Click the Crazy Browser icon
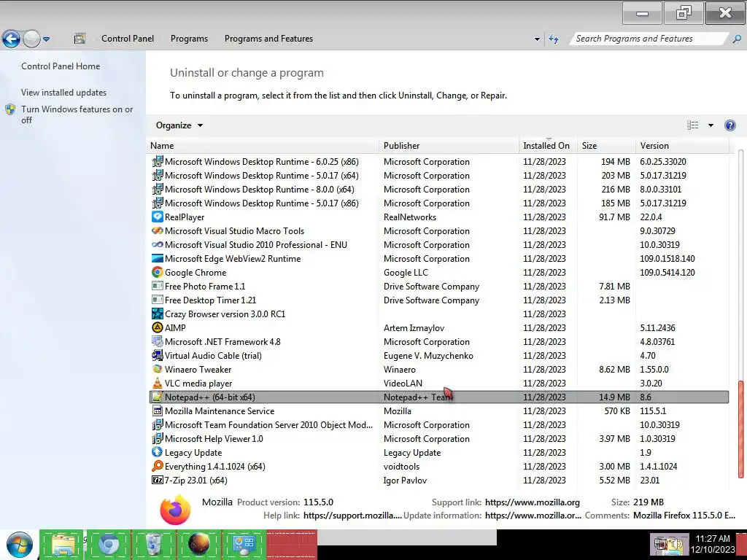 [x=158, y=314]
